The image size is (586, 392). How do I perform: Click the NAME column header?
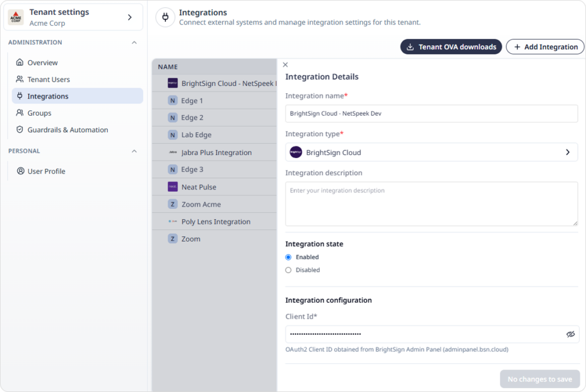[x=168, y=67]
